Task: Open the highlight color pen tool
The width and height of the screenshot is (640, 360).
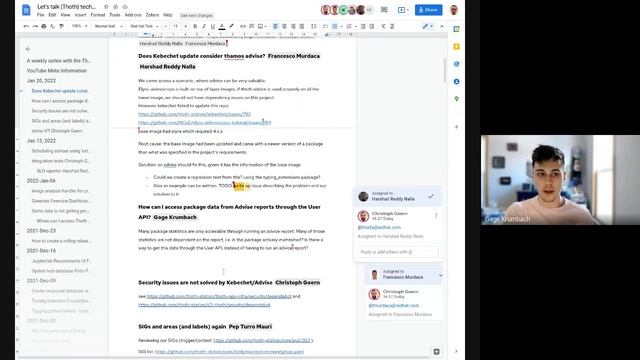Action: coord(231,26)
